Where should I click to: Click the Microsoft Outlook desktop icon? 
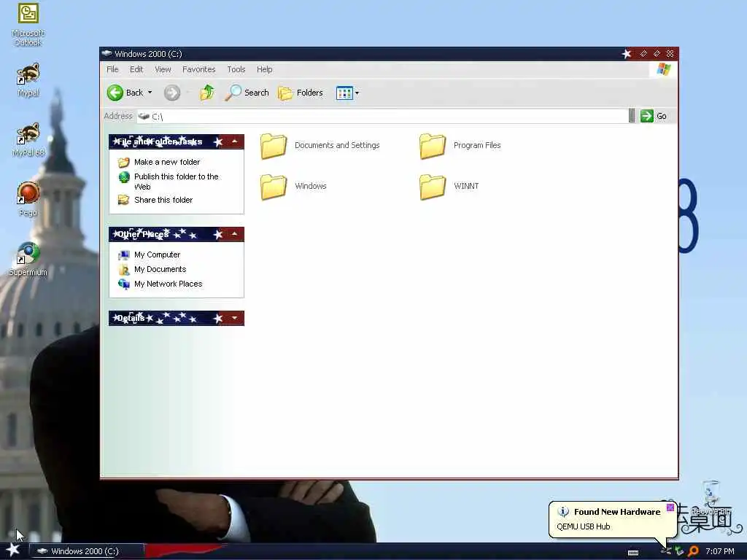[x=28, y=25]
